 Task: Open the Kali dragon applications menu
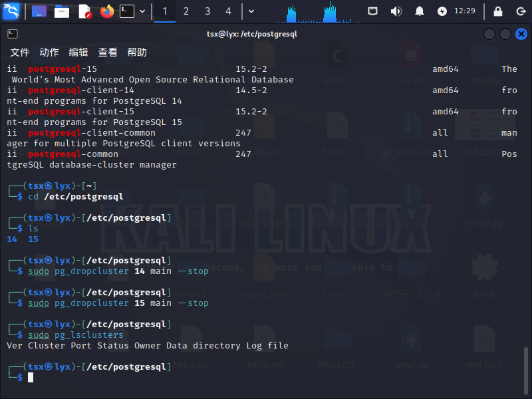11,11
